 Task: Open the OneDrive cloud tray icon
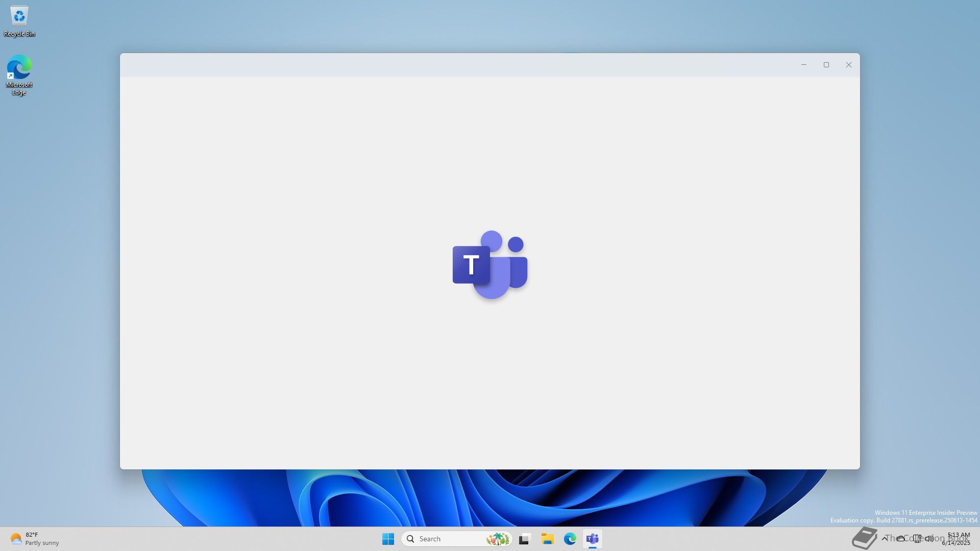(901, 539)
